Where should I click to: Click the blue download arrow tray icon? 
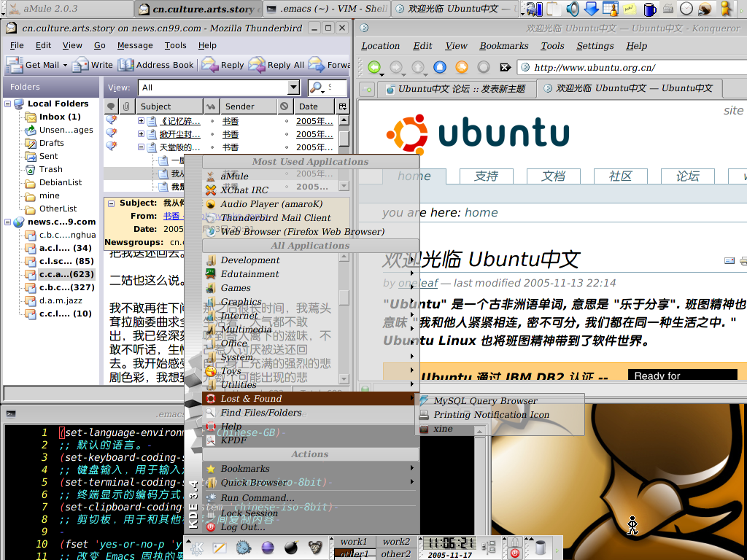591,9
